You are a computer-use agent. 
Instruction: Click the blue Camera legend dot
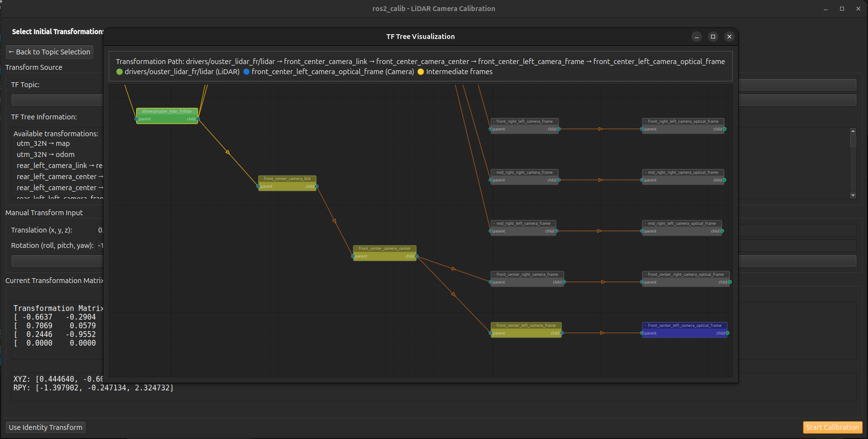click(246, 72)
